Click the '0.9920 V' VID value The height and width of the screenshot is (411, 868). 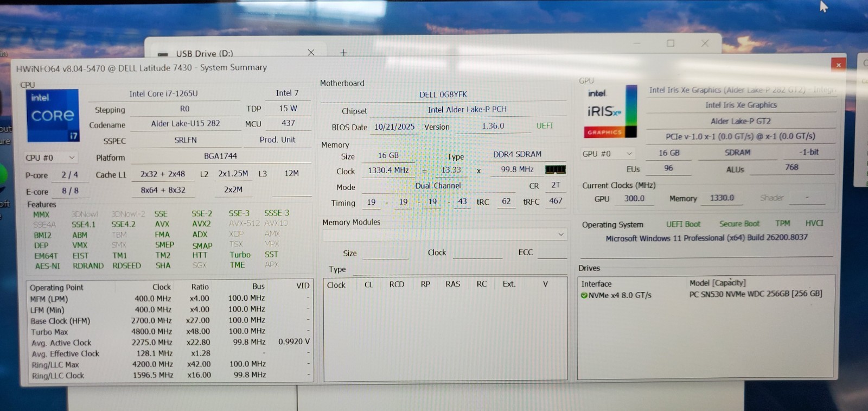pos(294,342)
